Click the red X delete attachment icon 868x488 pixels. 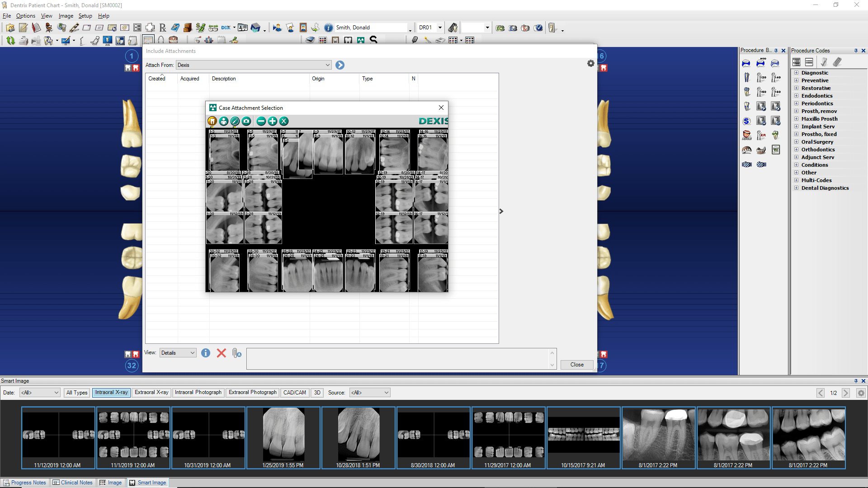(x=221, y=353)
